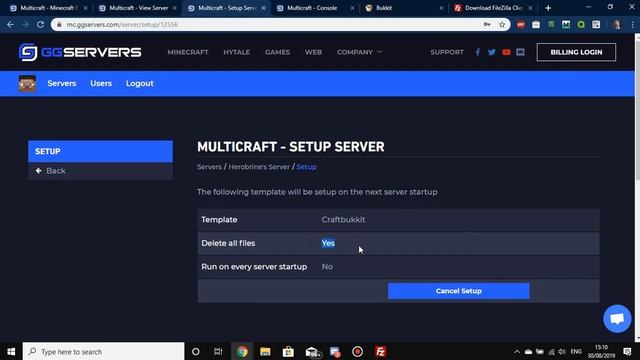The width and height of the screenshot is (640, 360).
Task: Launch FileZilla from taskbar
Action: [x=380, y=351]
